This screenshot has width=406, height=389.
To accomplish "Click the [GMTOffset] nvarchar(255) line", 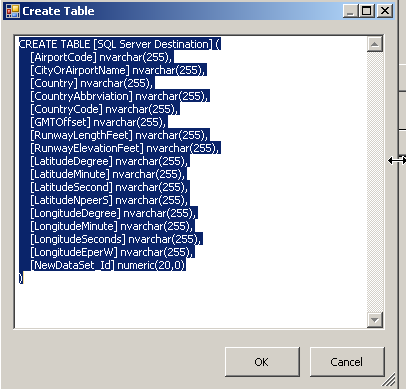I will pos(98,122).
